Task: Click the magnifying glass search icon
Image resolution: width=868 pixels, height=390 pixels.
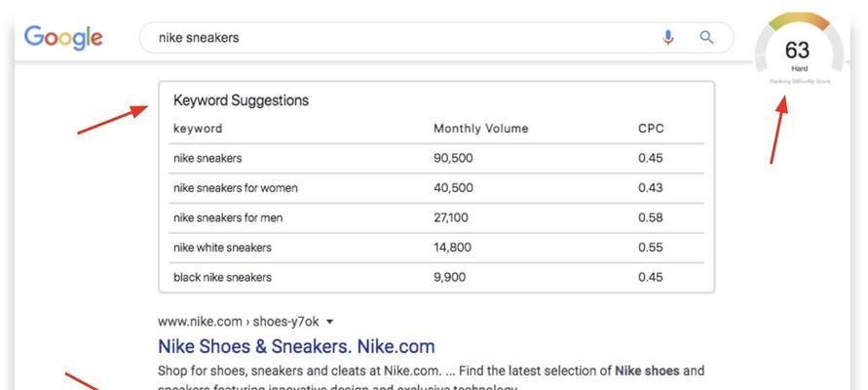Action: pos(706,38)
